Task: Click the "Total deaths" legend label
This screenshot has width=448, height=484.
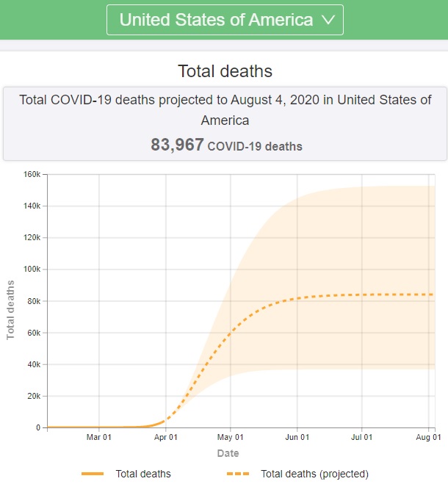Action: pyautogui.click(x=143, y=474)
